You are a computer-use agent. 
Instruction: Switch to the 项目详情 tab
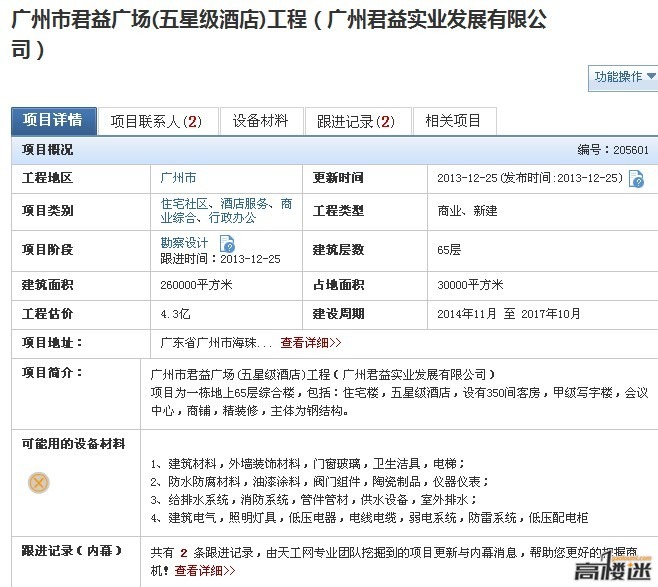point(54,121)
